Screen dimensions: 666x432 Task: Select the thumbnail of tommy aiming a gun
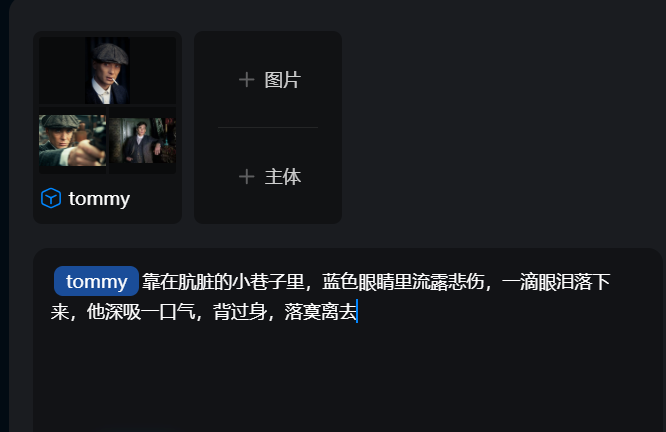tap(73, 140)
